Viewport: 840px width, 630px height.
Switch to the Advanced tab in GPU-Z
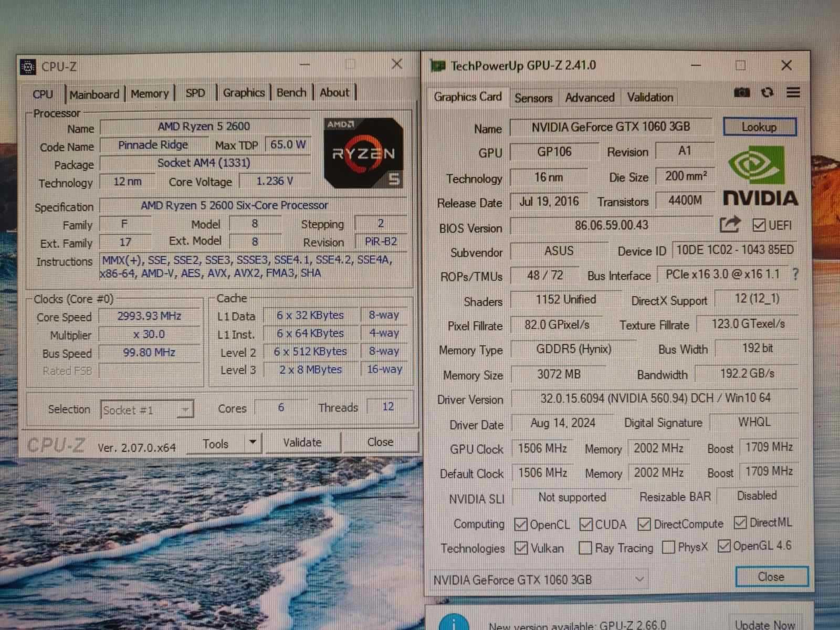click(x=590, y=98)
